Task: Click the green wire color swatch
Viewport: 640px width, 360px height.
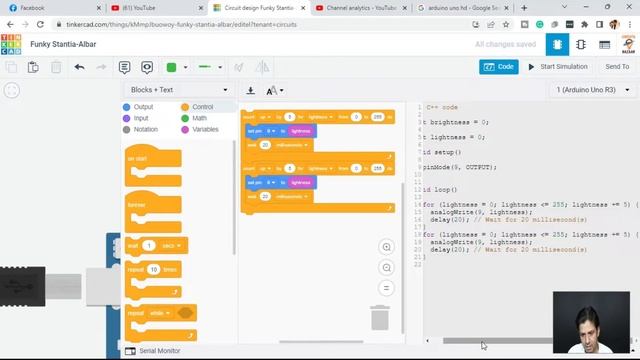Action: (171, 67)
